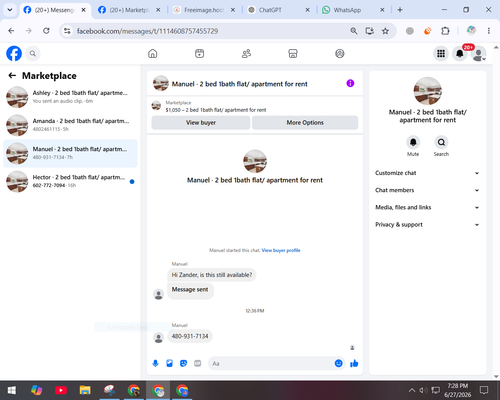This screenshot has height=400, width=500.
Task: Open YouTube from the taskbar
Action: (61, 390)
